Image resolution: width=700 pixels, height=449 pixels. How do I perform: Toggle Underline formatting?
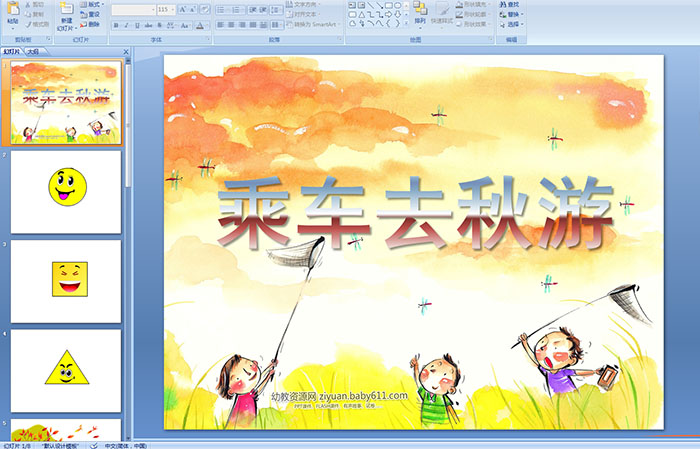137,25
